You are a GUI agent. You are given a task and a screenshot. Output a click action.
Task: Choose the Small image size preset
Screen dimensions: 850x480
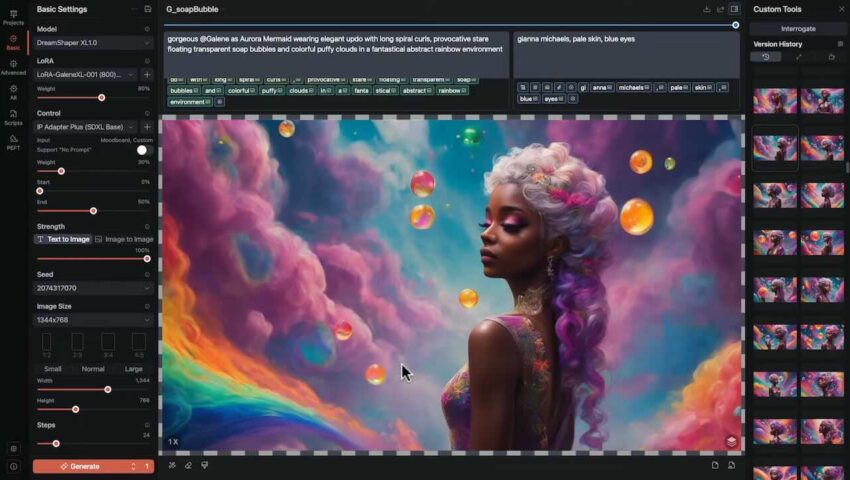click(52, 369)
